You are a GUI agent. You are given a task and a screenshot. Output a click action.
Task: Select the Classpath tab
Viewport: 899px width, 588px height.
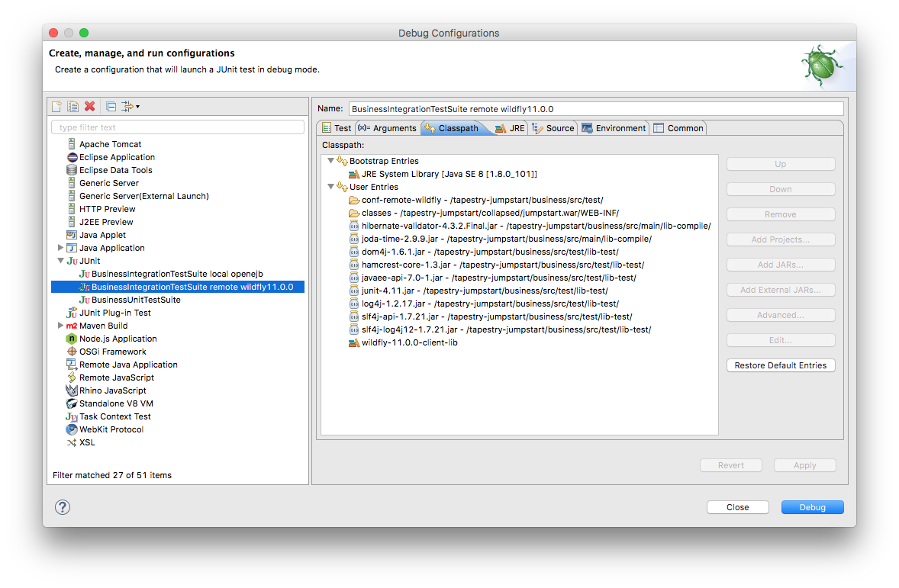point(453,128)
